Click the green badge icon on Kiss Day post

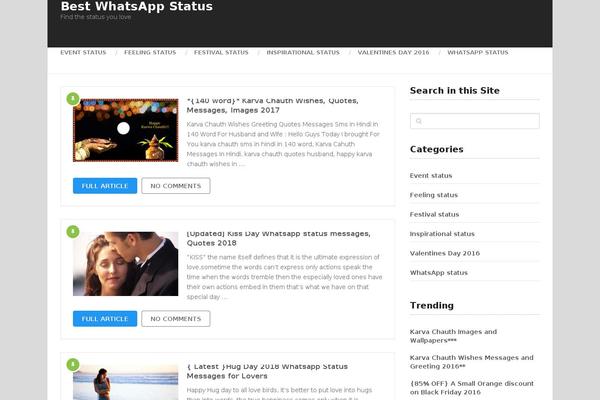(x=73, y=231)
